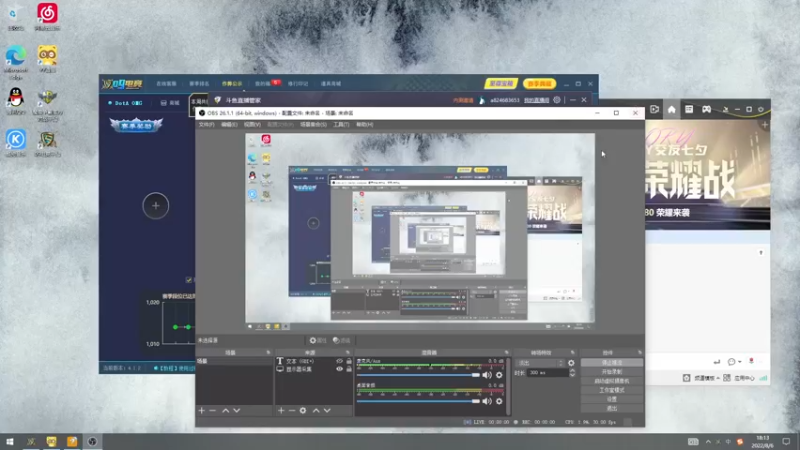Click the 麦克风/Aux volume slider
The image size is (800, 450).
[418, 375]
